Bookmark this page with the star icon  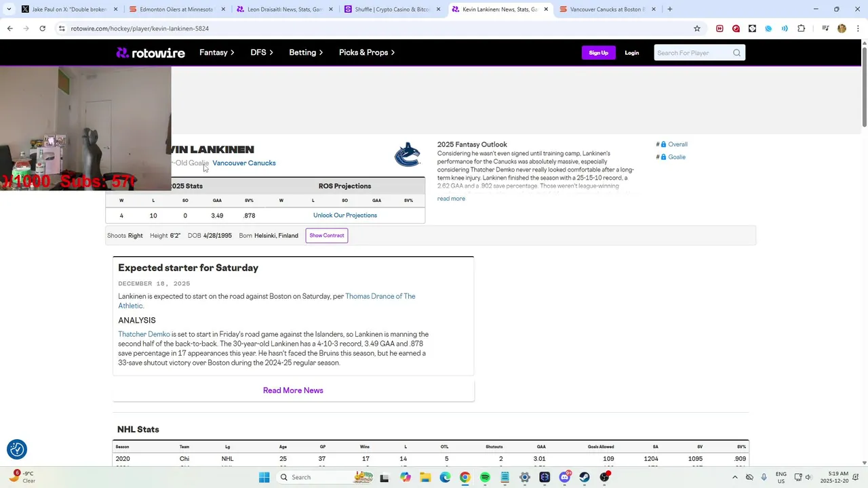[x=697, y=28]
